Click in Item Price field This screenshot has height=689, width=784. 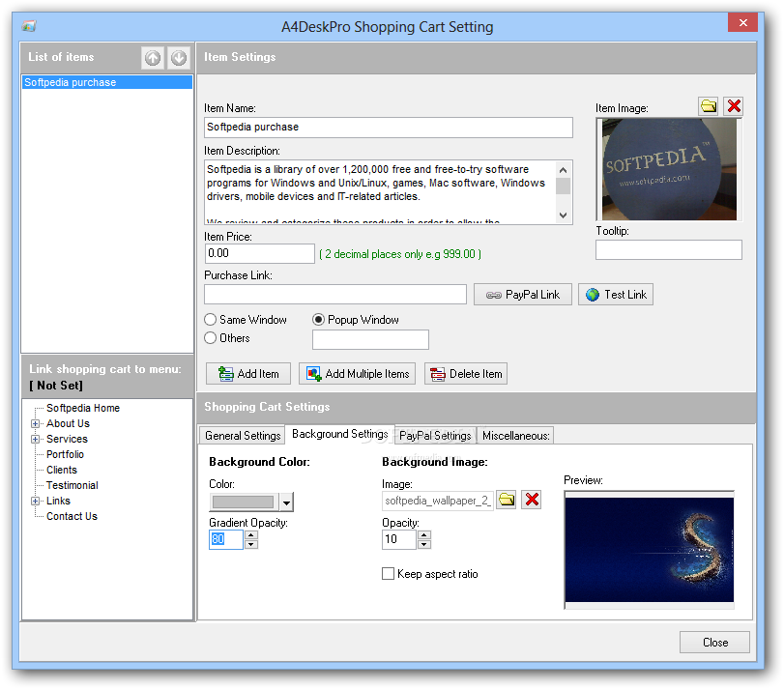click(259, 254)
